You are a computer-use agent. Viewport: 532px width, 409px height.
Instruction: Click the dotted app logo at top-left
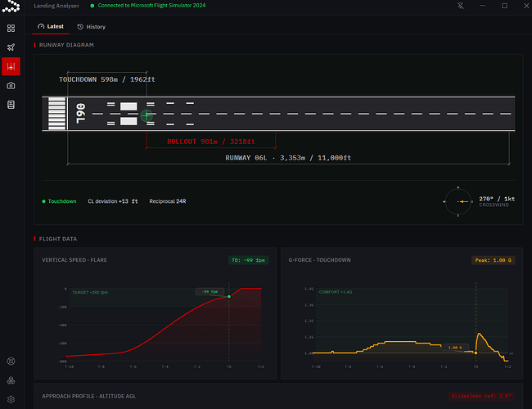[11, 6]
